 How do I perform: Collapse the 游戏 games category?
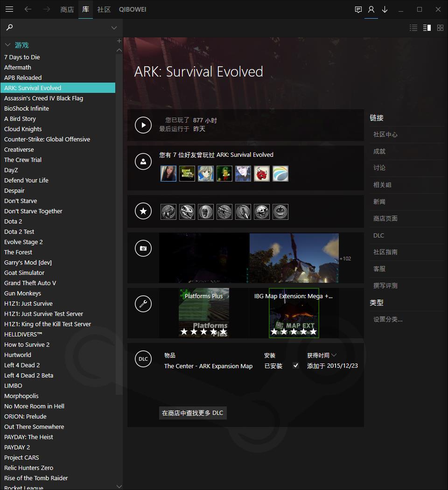pos(8,45)
